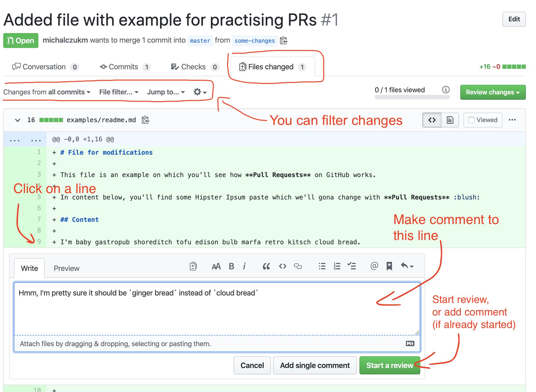Insert a link using the link icon
The height and width of the screenshot is (392, 536).
click(x=298, y=266)
